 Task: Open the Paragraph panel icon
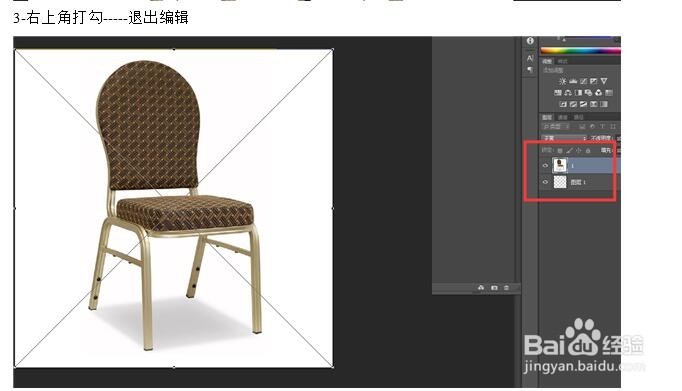pyautogui.click(x=530, y=69)
